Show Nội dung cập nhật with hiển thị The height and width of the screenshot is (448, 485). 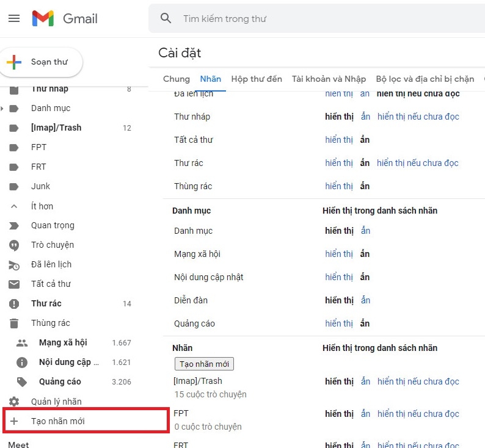tap(338, 277)
